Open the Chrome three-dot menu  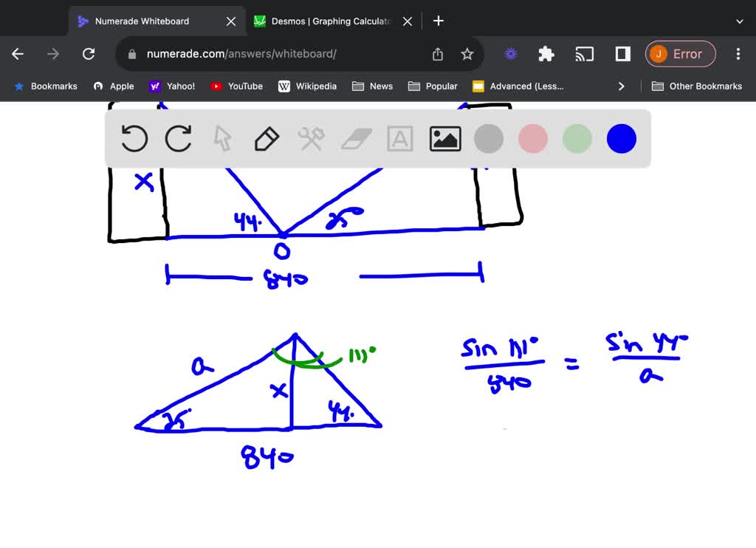(738, 53)
